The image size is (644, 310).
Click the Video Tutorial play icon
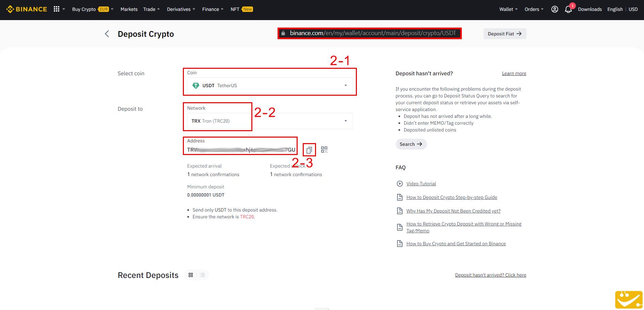(400, 184)
